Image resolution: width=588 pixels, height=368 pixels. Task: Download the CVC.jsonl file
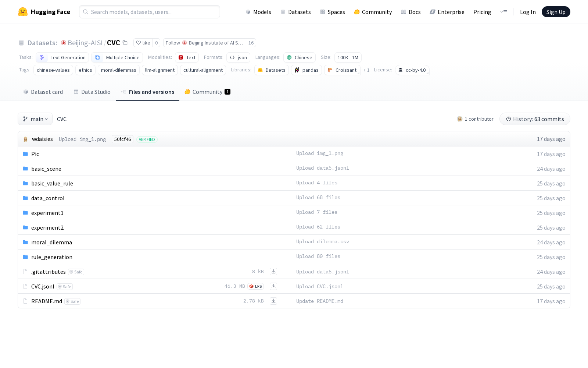[273, 286]
